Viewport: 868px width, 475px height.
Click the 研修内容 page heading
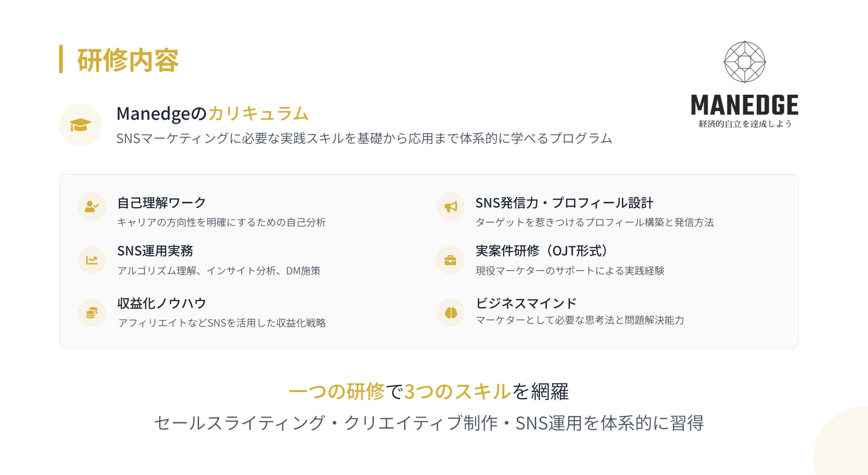click(x=128, y=60)
